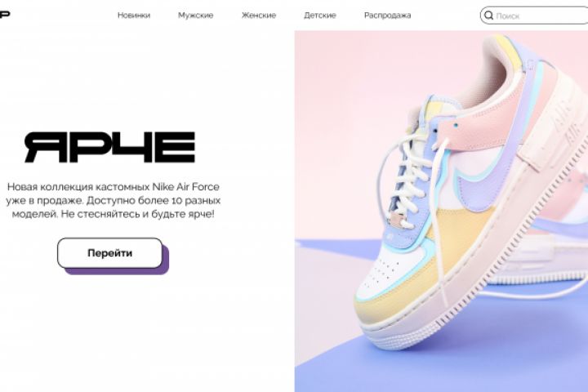Click the Перейти button

coord(110,253)
